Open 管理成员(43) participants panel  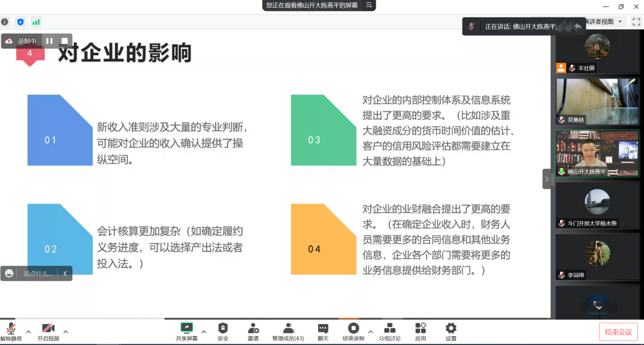(288, 331)
